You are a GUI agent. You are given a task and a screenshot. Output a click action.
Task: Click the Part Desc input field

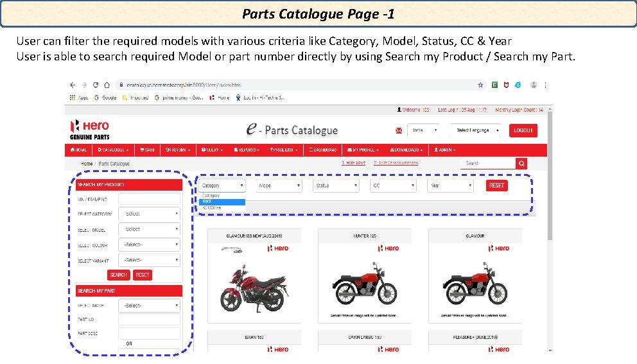[x=149, y=334]
